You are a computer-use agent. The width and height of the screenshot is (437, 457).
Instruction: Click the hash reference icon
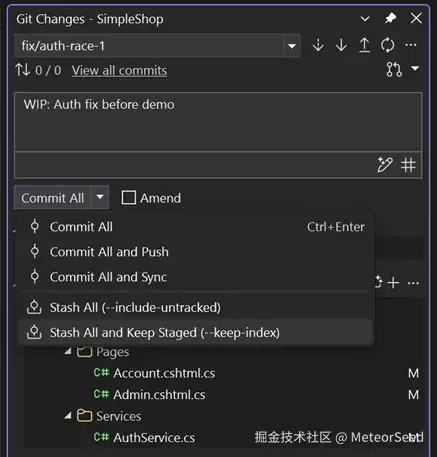pos(408,165)
